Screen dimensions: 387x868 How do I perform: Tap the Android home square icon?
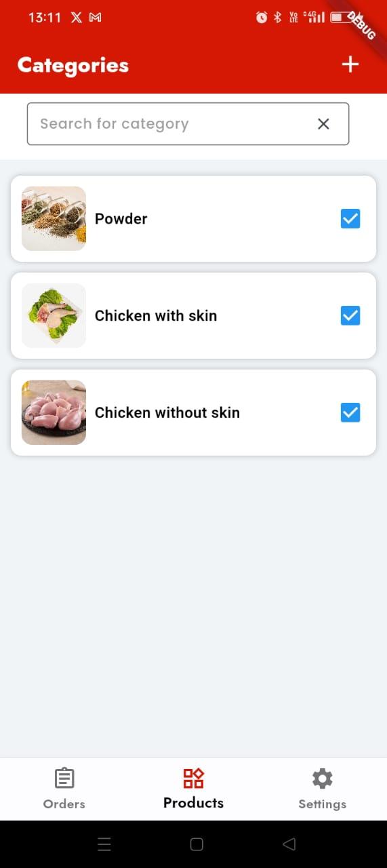point(197,844)
